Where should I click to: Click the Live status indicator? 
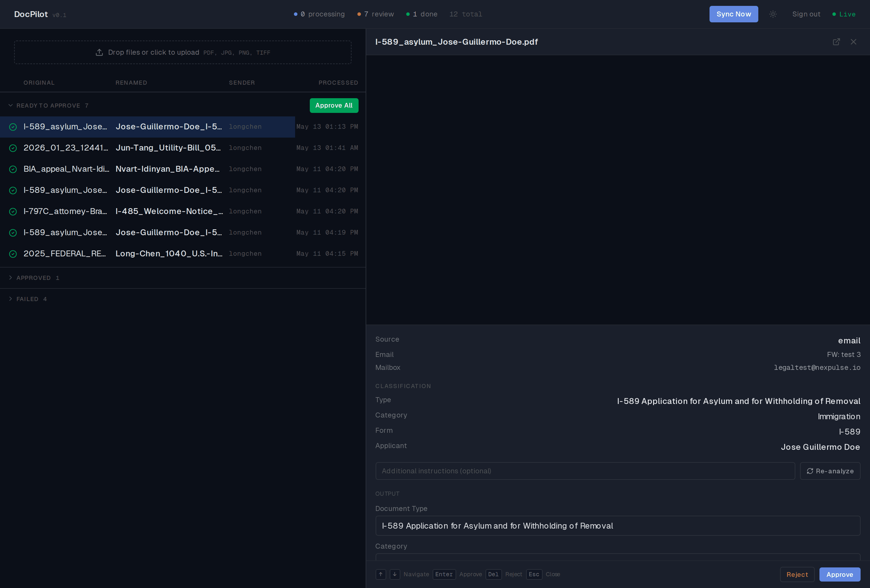pyautogui.click(x=844, y=14)
